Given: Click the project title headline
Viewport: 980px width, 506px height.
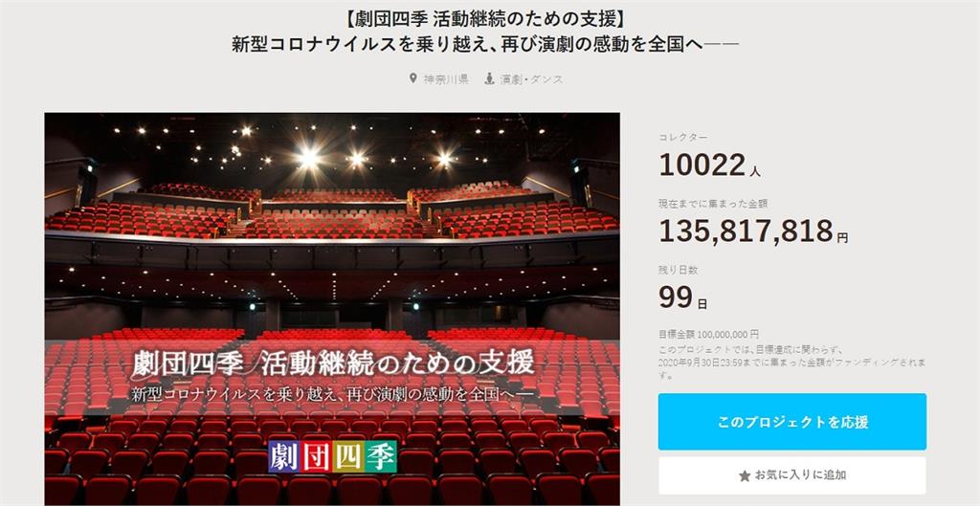Looking at the screenshot, I should 485,33.
